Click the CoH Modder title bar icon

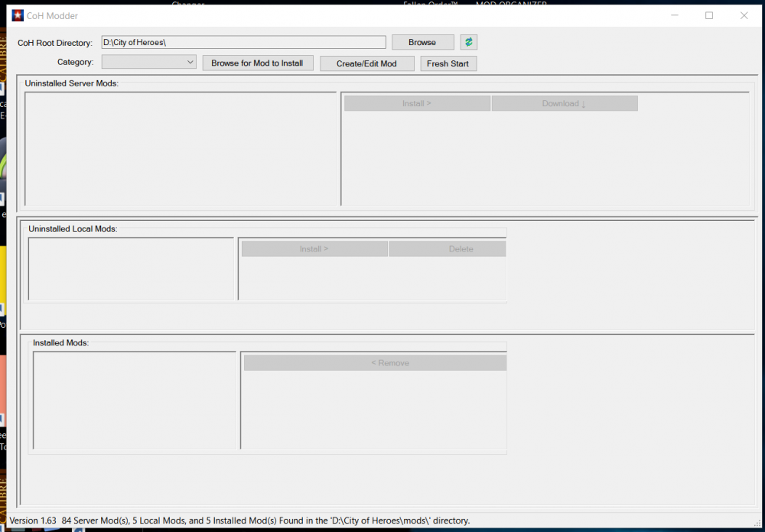tap(18, 15)
